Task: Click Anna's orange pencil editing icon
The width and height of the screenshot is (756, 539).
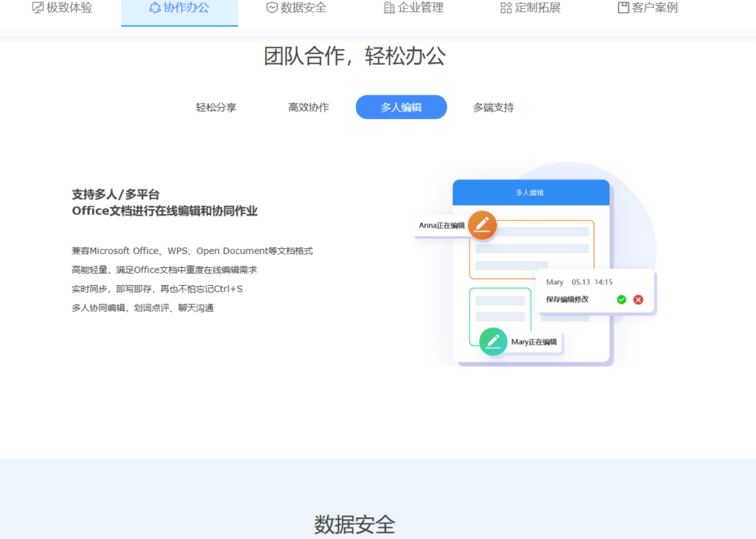Action: coord(482,225)
